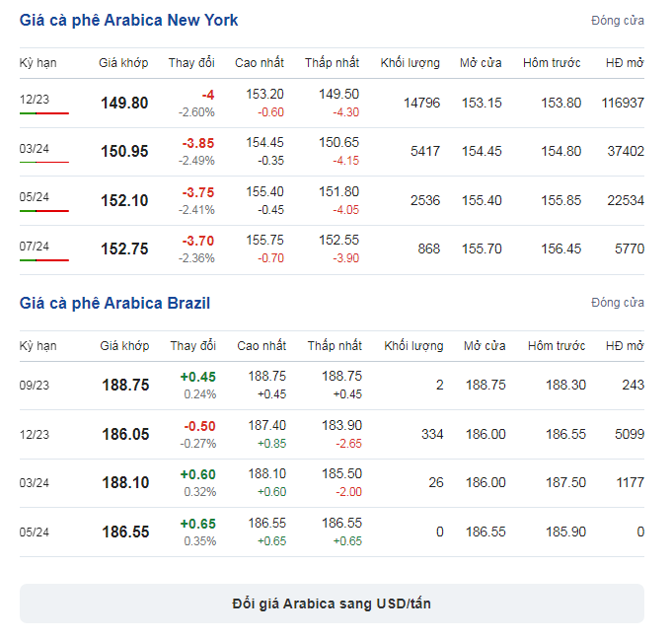Screen dimensions: 672x639
Task: Open the Giá cà phê Arabica Brazil heading
Action: 114,303
